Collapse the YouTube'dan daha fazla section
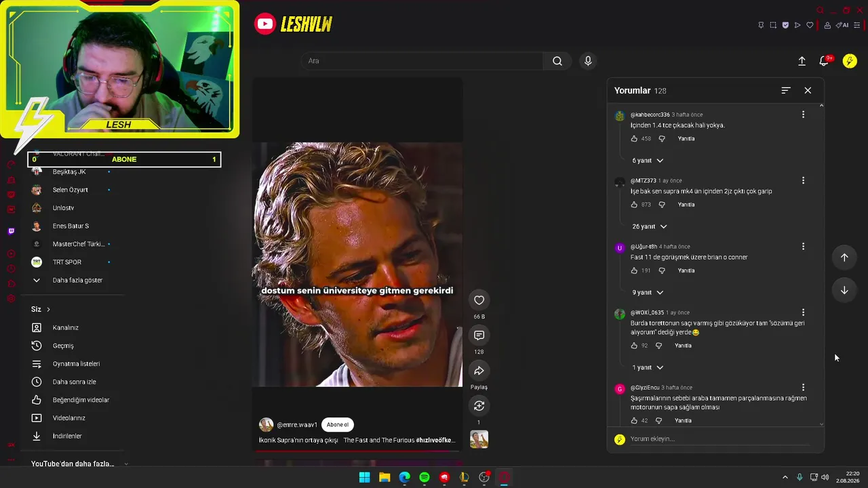Viewport: 868px width, 488px height. pyautogui.click(x=126, y=464)
